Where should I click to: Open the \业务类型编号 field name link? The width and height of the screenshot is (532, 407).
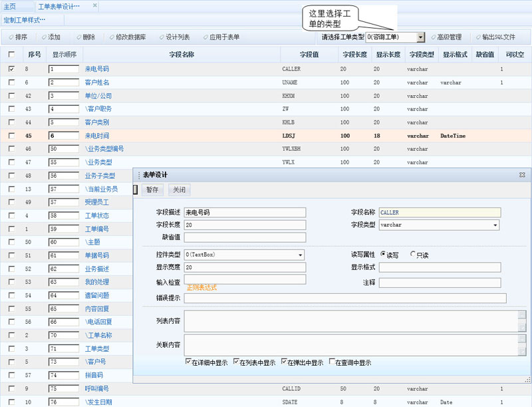coord(104,149)
